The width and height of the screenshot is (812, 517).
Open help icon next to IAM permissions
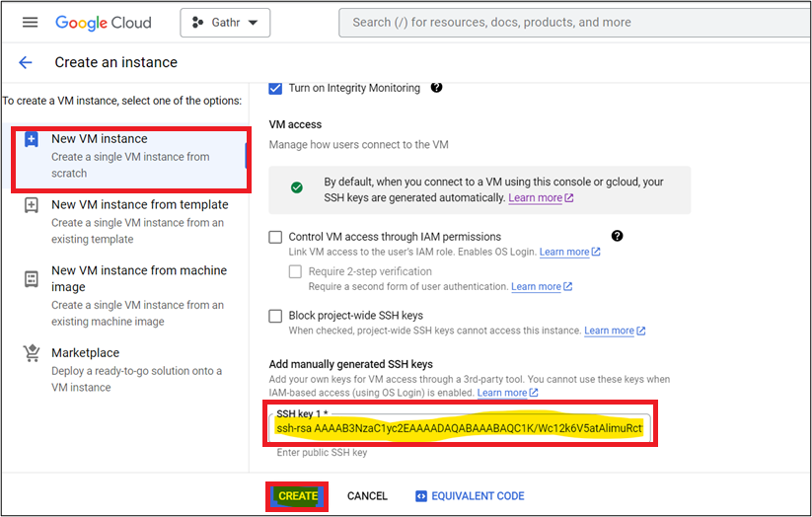618,236
